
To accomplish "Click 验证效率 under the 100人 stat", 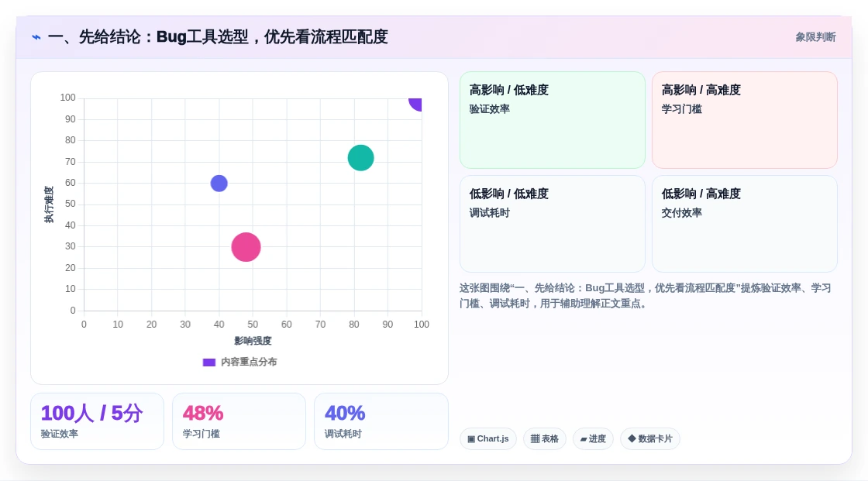I will (59, 434).
